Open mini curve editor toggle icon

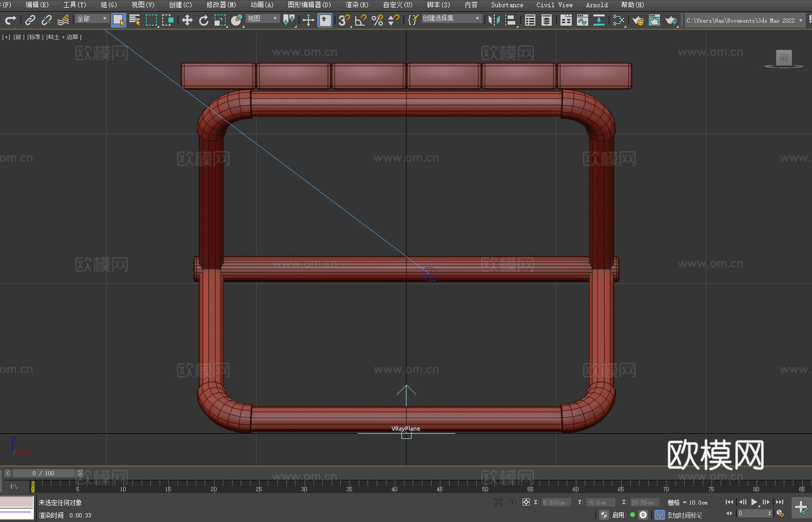click(14, 486)
